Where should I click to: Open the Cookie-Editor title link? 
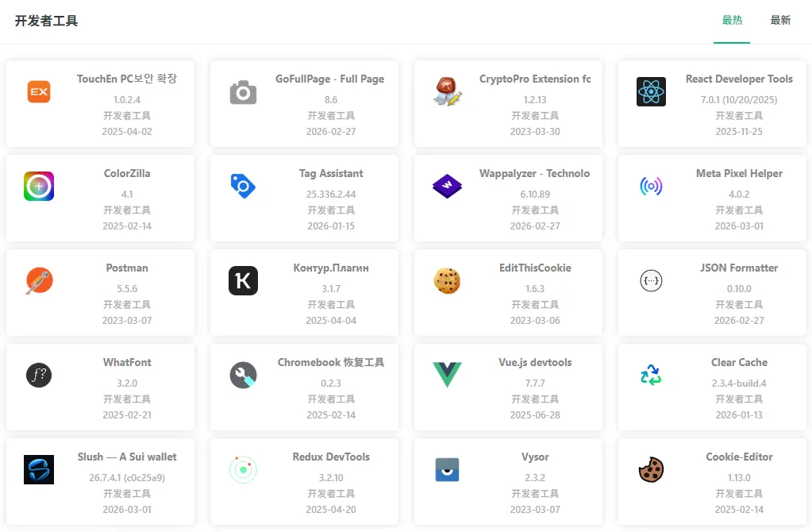739,457
